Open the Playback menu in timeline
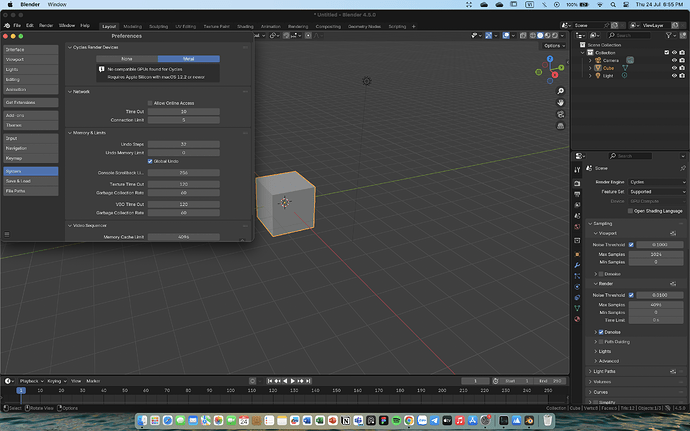This screenshot has height=431, width=690. (31, 381)
